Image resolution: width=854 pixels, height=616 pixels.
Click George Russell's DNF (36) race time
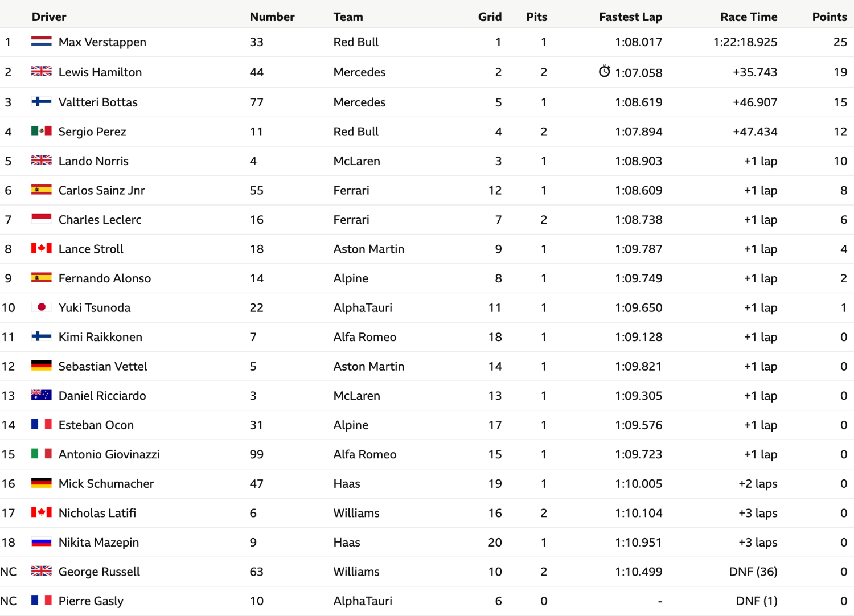pos(753,572)
